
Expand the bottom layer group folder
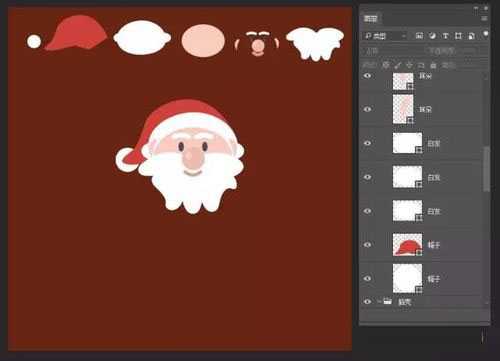pyautogui.click(x=379, y=302)
